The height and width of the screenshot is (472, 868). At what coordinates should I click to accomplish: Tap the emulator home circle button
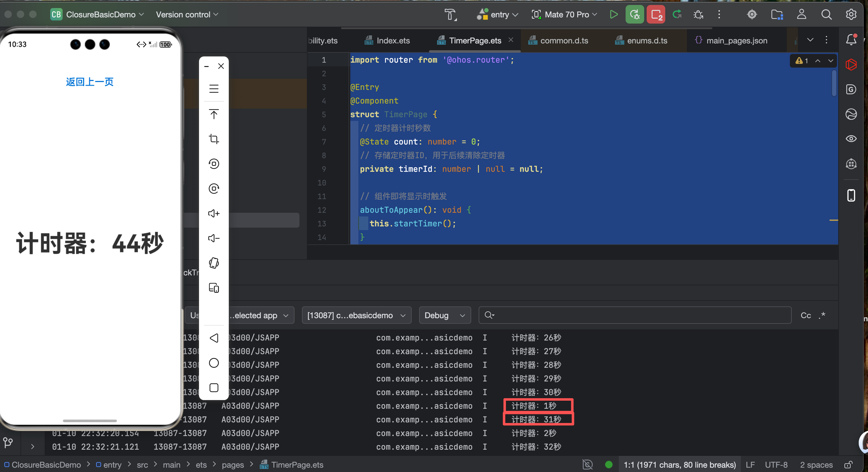[x=214, y=363]
